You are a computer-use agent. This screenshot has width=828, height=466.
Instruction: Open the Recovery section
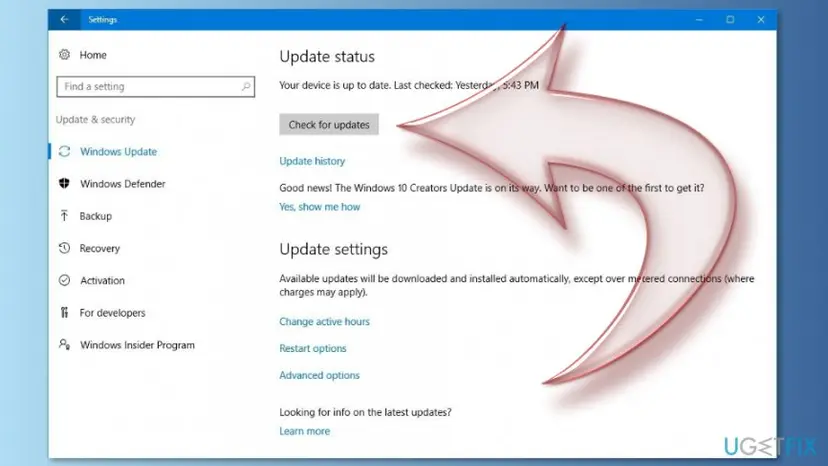100,248
